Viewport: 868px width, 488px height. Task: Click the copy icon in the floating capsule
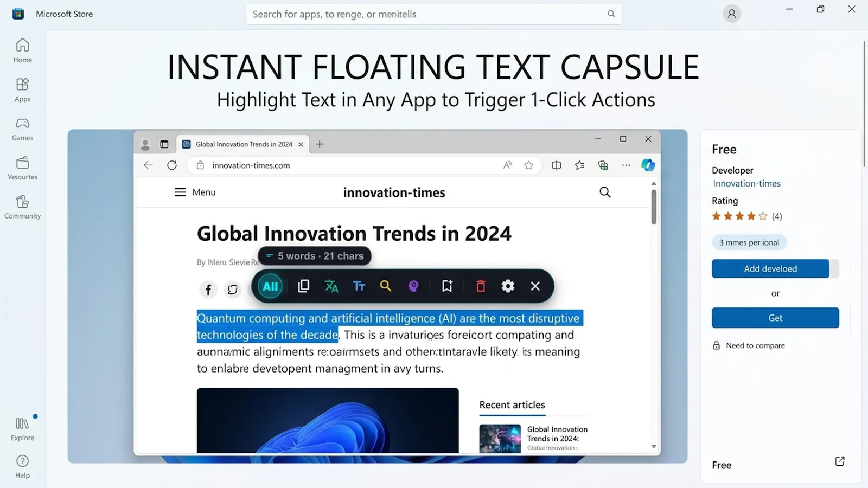tap(304, 286)
